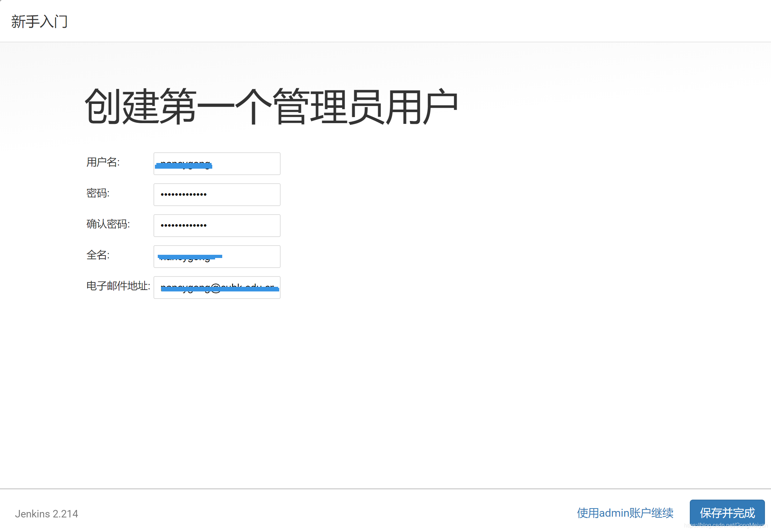
Task: Click the 密码: label
Action: click(98, 193)
